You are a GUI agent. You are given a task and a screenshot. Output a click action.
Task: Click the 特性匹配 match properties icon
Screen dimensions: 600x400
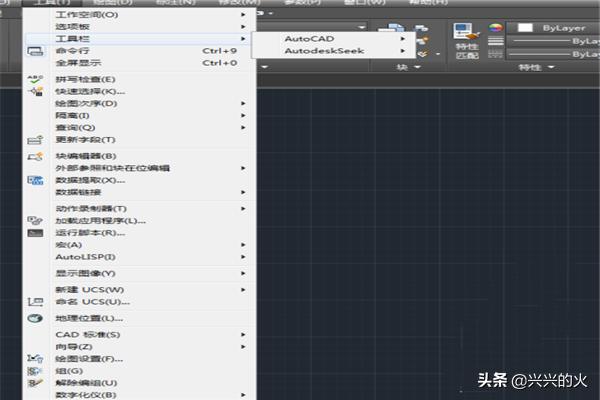pyautogui.click(x=466, y=41)
